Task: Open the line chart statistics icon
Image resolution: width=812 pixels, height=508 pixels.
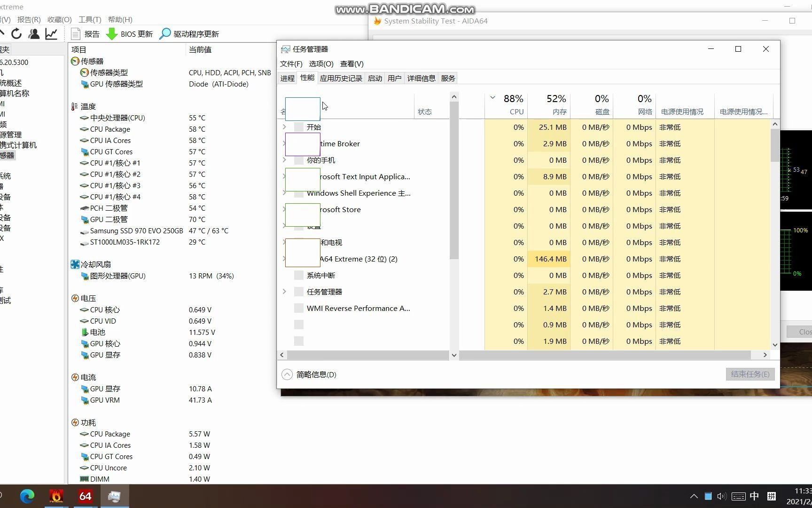Action: tap(51, 33)
